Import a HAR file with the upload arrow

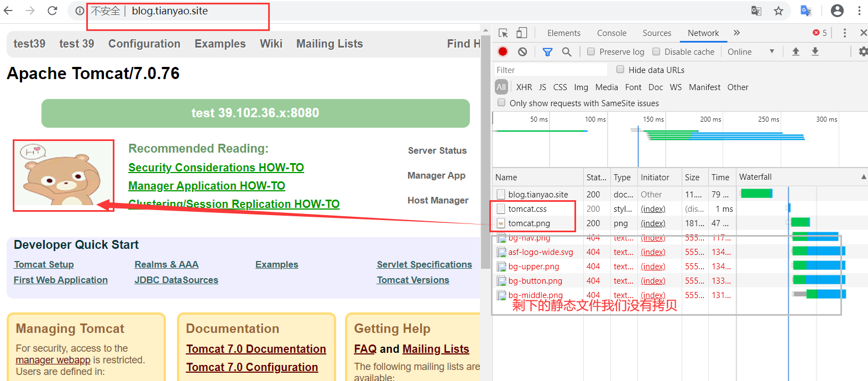(x=796, y=51)
